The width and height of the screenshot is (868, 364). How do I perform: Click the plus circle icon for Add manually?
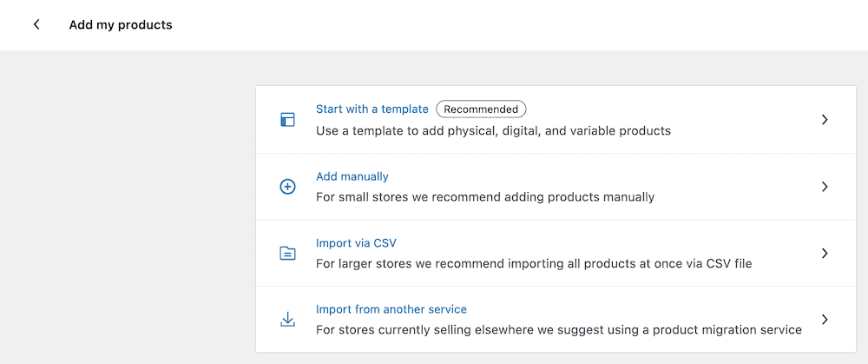pyautogui.click(x=287, y=187)
